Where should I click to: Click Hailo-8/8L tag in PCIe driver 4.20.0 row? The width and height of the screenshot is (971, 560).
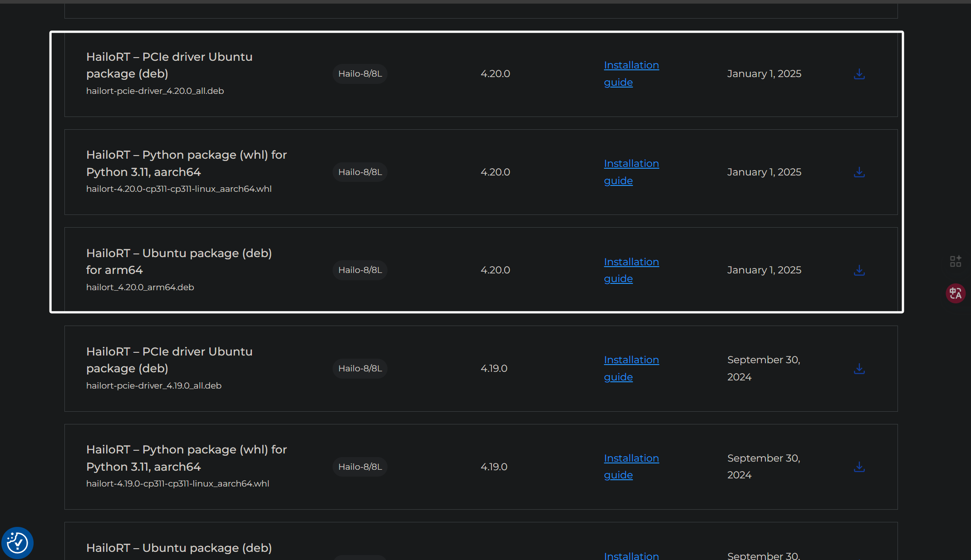(360, 74)
